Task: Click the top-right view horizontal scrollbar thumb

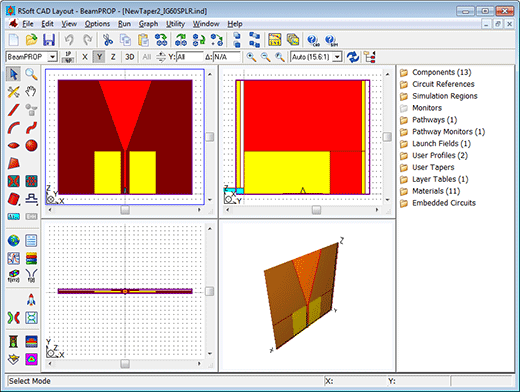Action: point(316,210)
